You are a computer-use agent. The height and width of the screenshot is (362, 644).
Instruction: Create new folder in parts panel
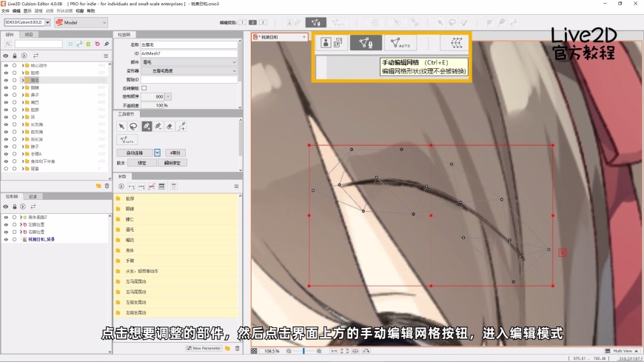tap(98, 186)
